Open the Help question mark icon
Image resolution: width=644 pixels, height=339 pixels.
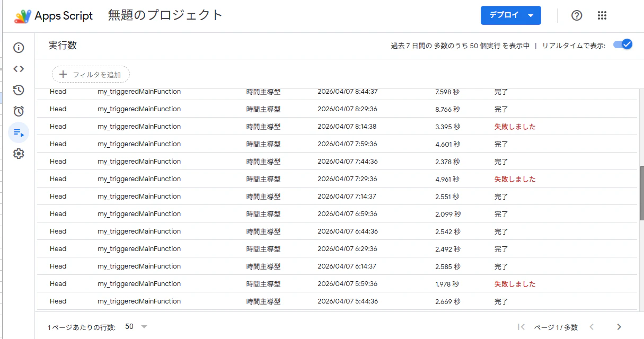tap(577, 15)
